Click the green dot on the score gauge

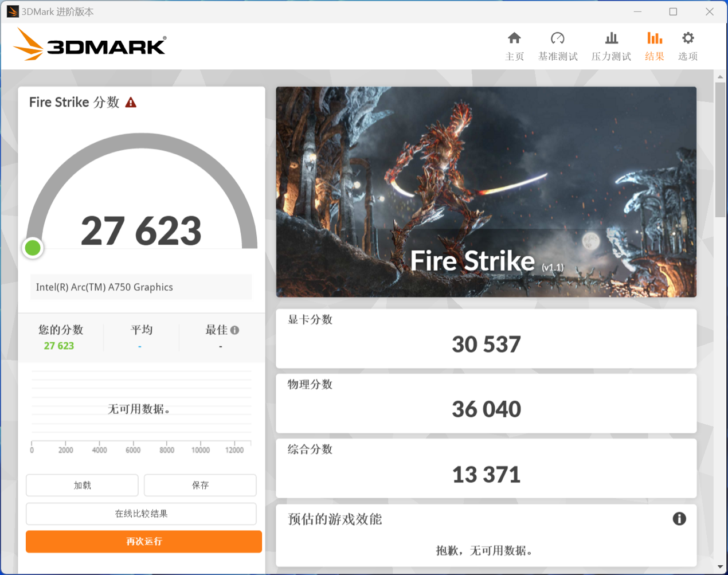[33, 248]
